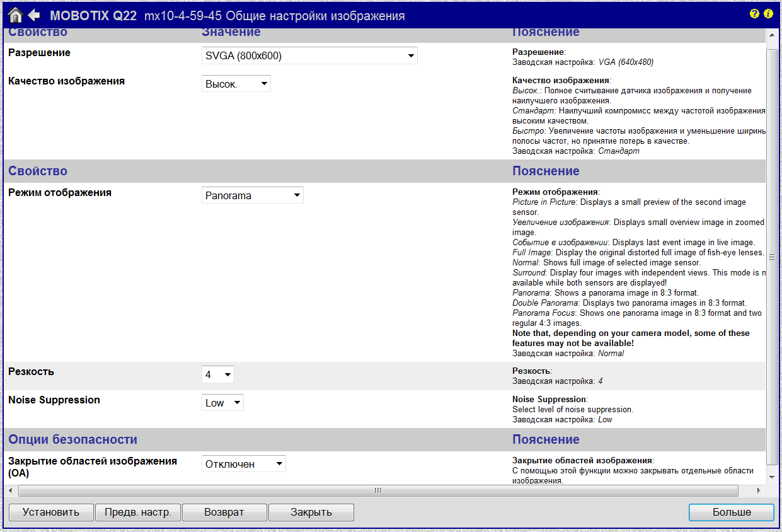Viewport: 782px width, 532px height.
Task: Open the help question mark icon
Action: pos(754,13)
